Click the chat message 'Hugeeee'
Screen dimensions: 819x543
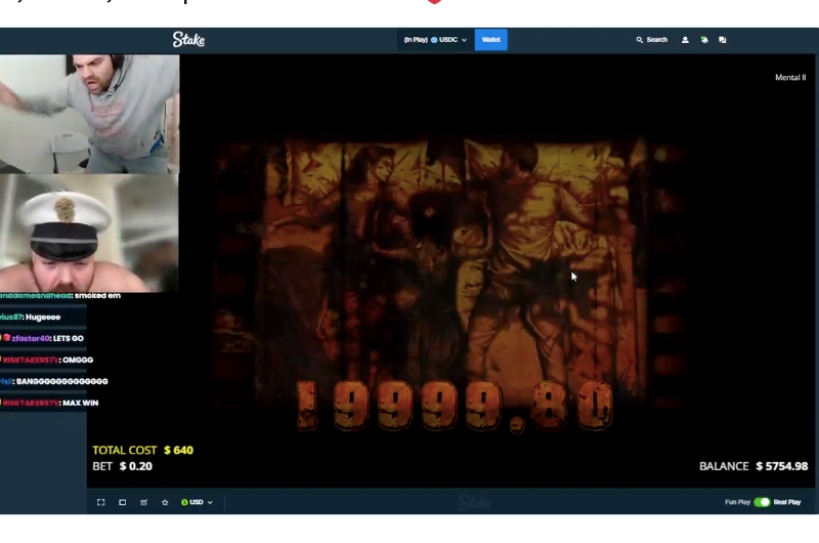pyautogui.click(x=30, y=317)
